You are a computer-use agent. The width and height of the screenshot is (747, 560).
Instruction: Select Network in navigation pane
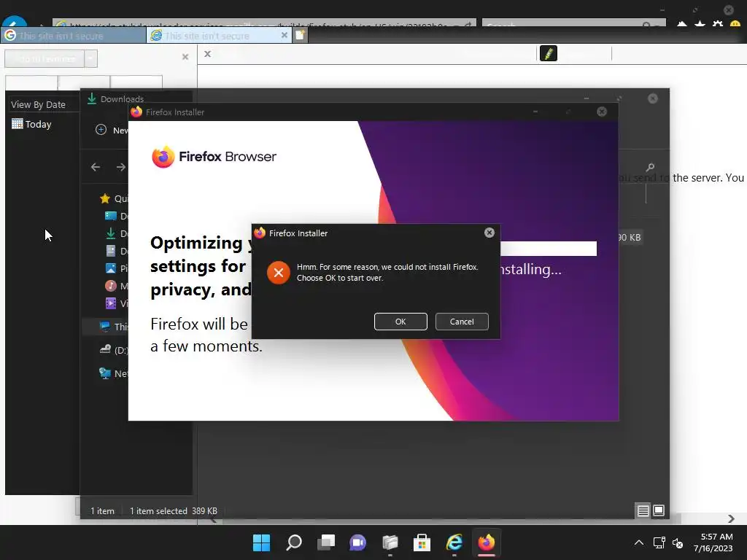[x=113, y=373]
